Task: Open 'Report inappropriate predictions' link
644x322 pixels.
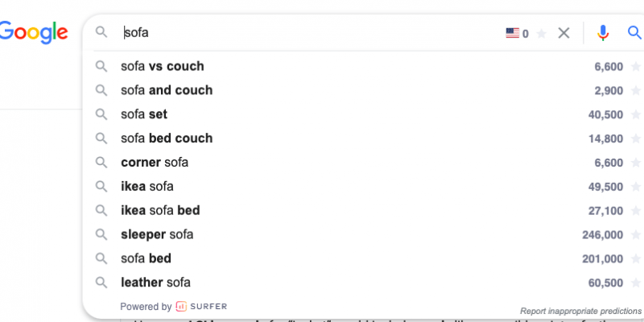Action: pos(578,311)
